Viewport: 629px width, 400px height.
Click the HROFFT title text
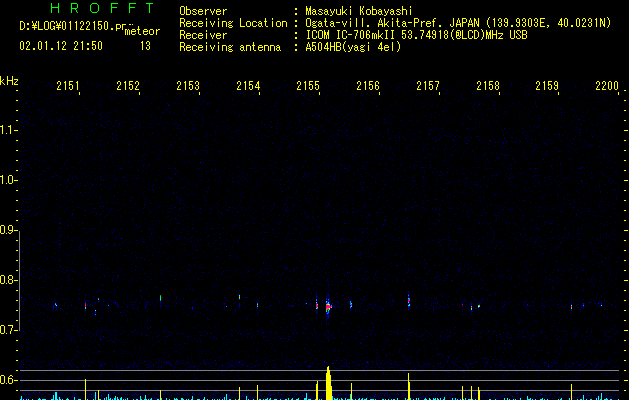103,8
